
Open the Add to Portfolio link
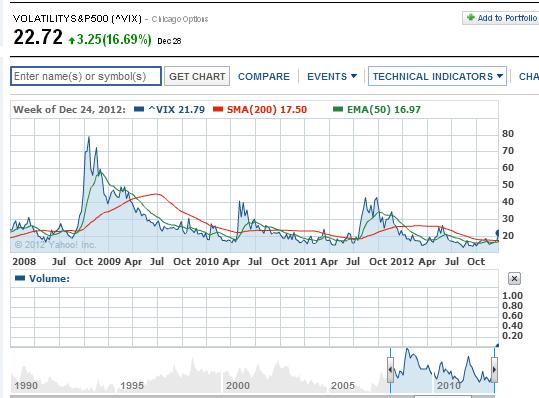507,18
